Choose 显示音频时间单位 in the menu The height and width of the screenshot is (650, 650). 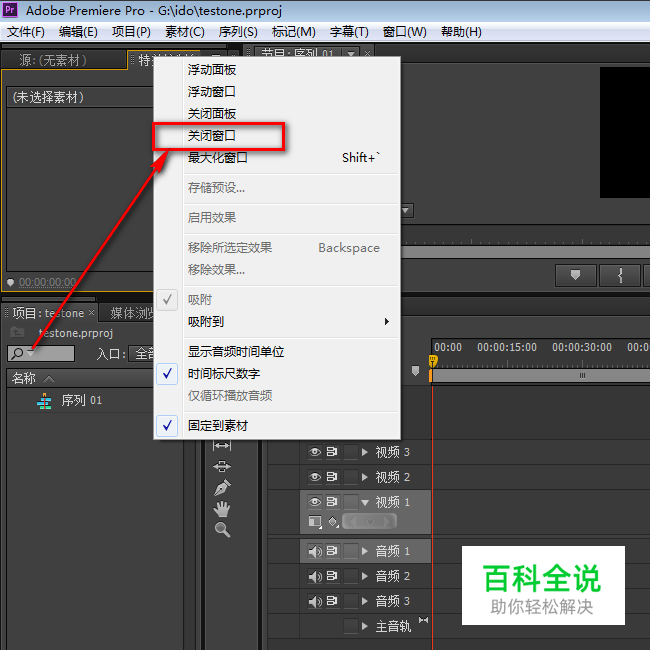277,352
